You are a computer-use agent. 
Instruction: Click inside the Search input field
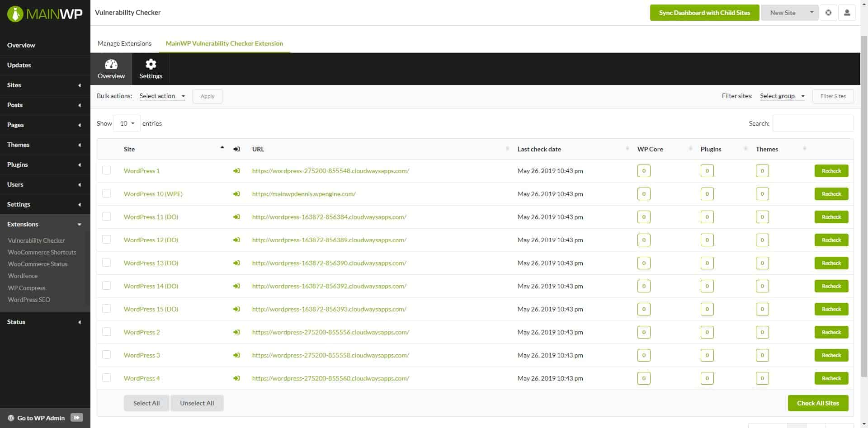pyautogui.click(x=812, y=123)
